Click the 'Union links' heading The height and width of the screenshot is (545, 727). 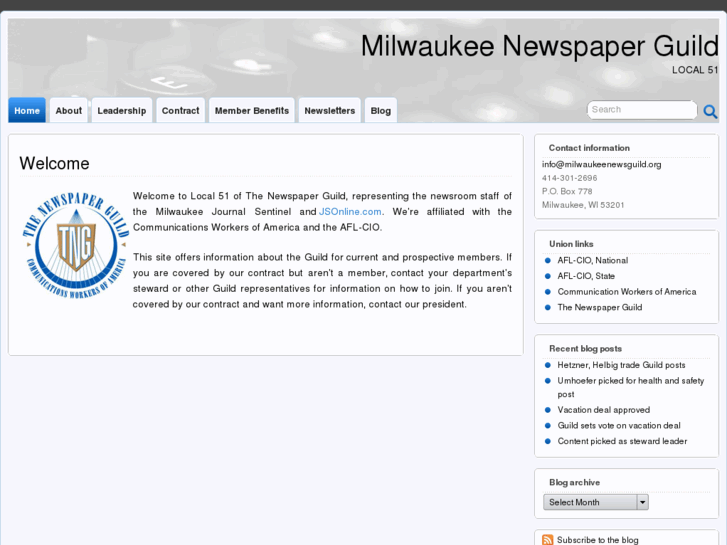click(x=571, y=244)
